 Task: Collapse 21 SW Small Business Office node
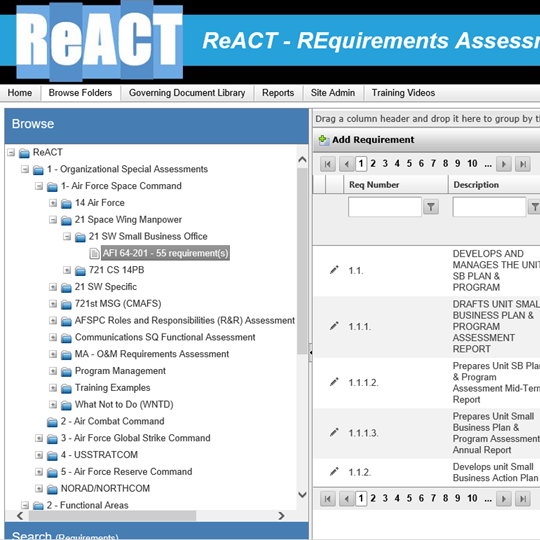click(x=67, y=236)
